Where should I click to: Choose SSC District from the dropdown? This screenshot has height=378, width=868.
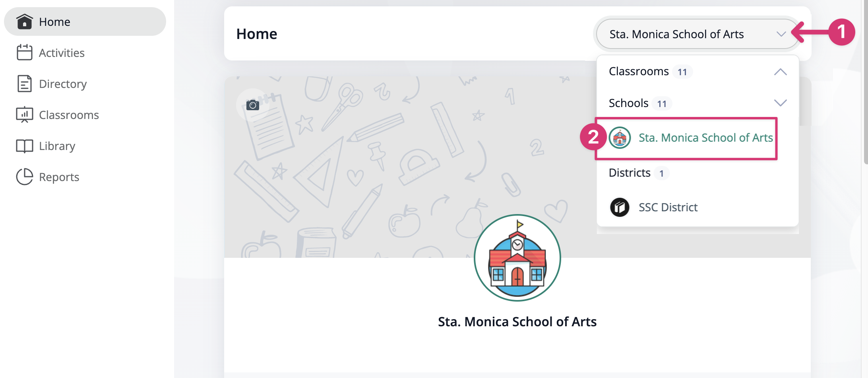coord(668,207)
